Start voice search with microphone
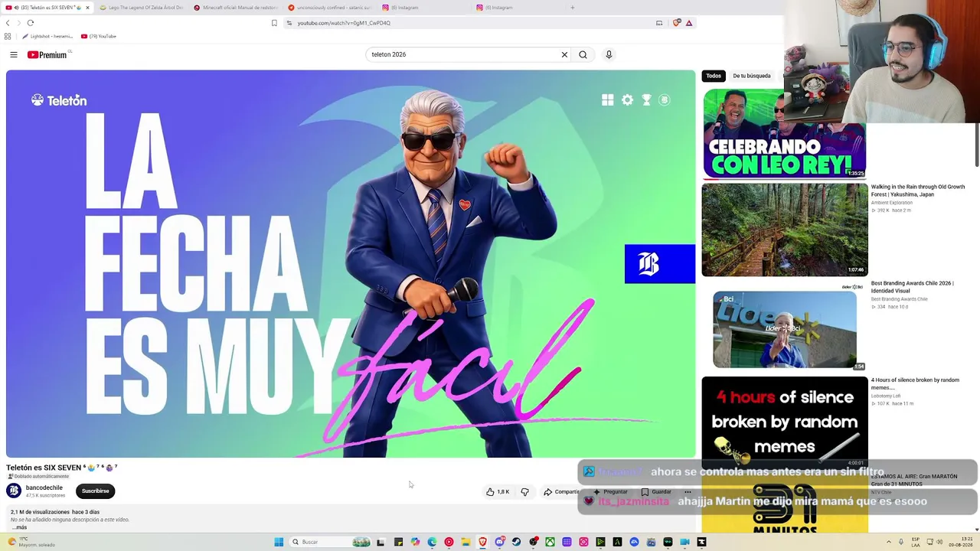Image resolution: width=980 pixels, height=551 pixels. [x=609, y=54]
